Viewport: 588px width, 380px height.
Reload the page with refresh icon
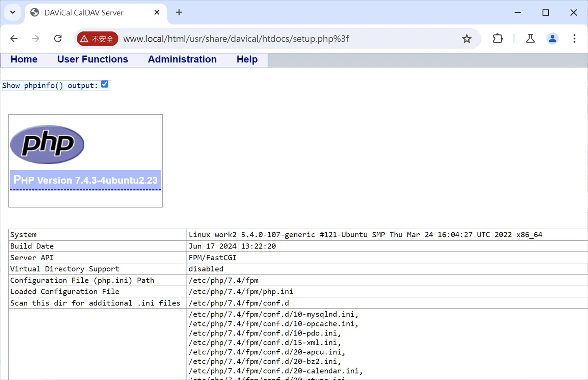click(x=58, y=39)
